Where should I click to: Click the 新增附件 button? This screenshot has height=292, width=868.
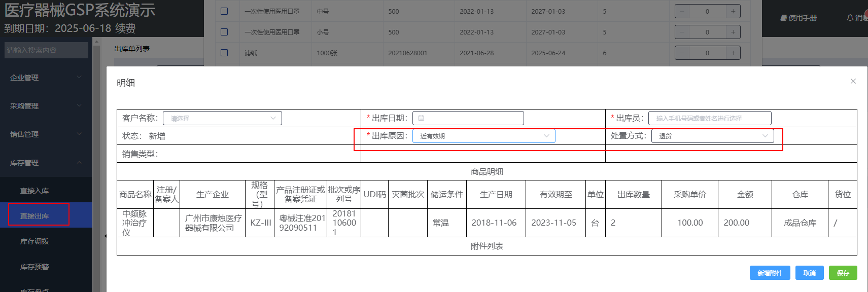(770, 273)
